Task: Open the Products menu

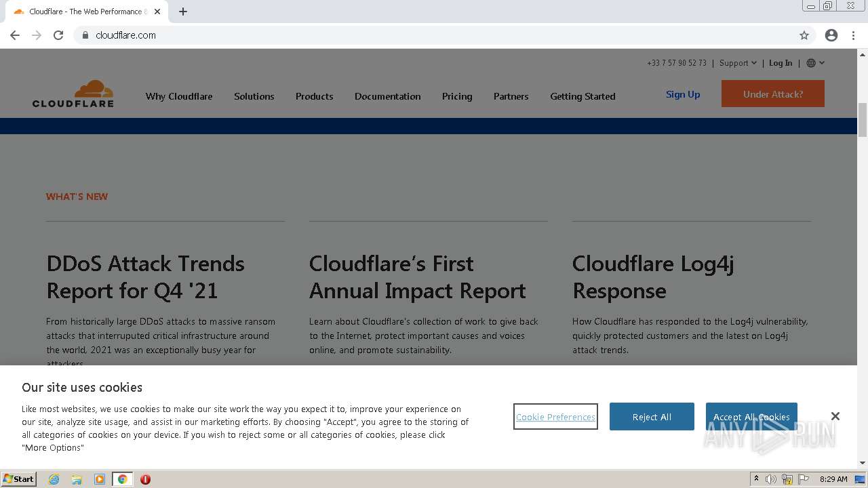Action: [314, 96]
